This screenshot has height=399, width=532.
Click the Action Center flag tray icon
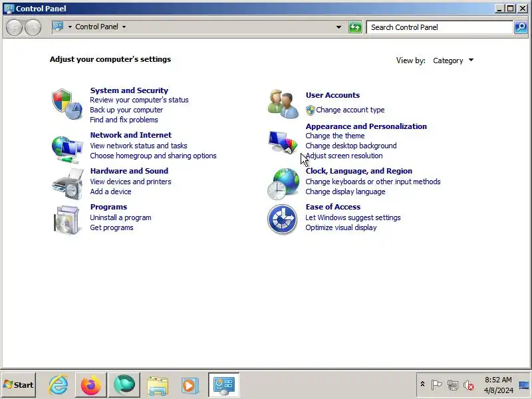pos(436,385)
